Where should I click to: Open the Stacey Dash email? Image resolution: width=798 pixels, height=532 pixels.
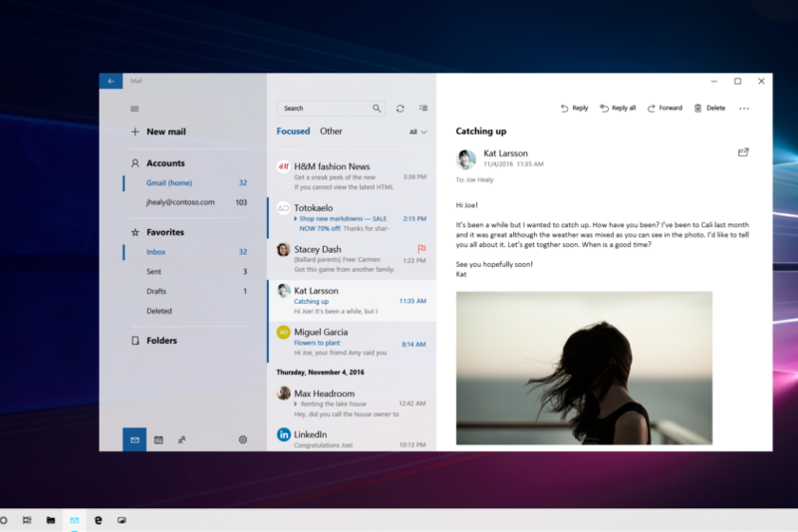pyautogui.click(x=351, y=259)
